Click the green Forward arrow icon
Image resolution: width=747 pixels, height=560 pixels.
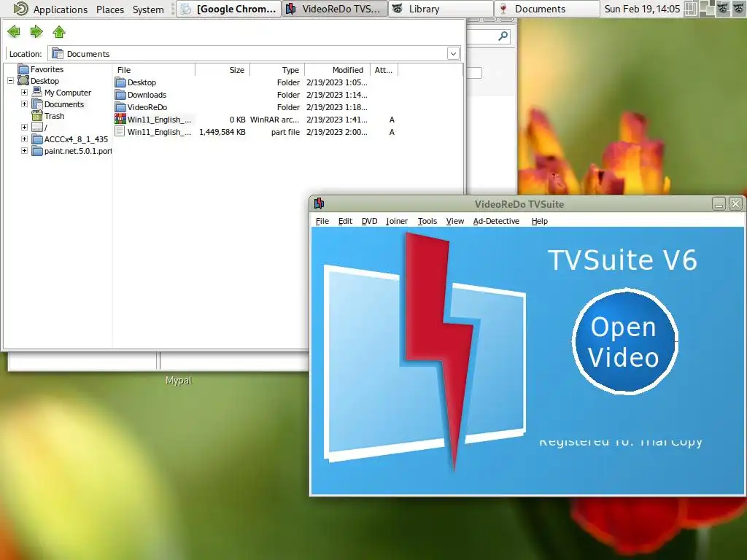click(36, 32)
